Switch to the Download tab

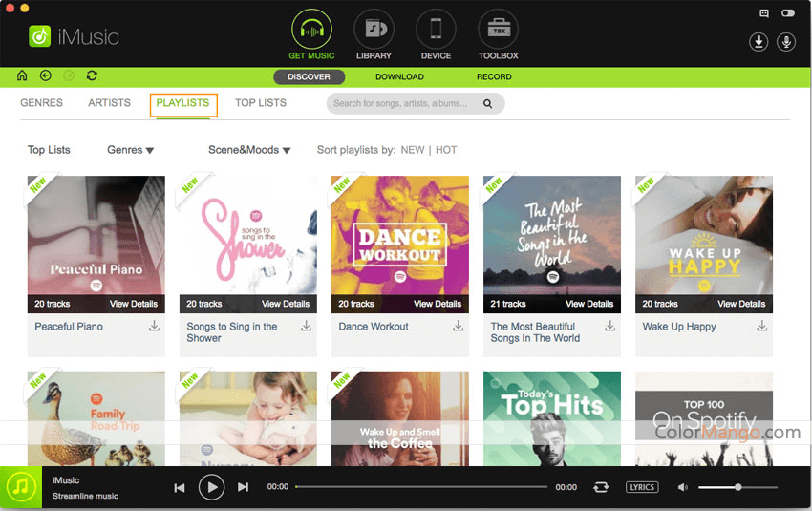pyautogui.click(x=399, y=76)
